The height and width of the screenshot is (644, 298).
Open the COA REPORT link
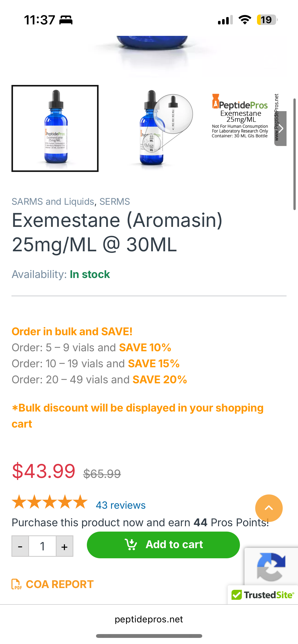[60, 584]
